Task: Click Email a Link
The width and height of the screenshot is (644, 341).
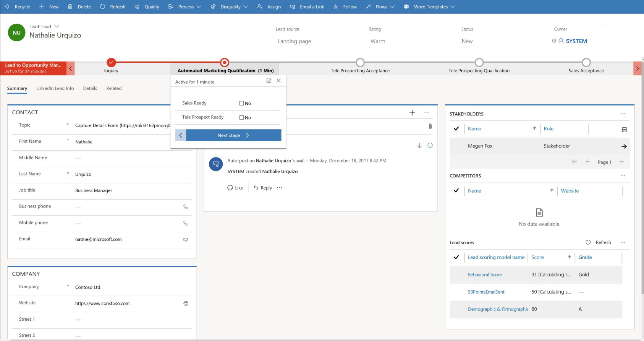Action: (307, 7)
